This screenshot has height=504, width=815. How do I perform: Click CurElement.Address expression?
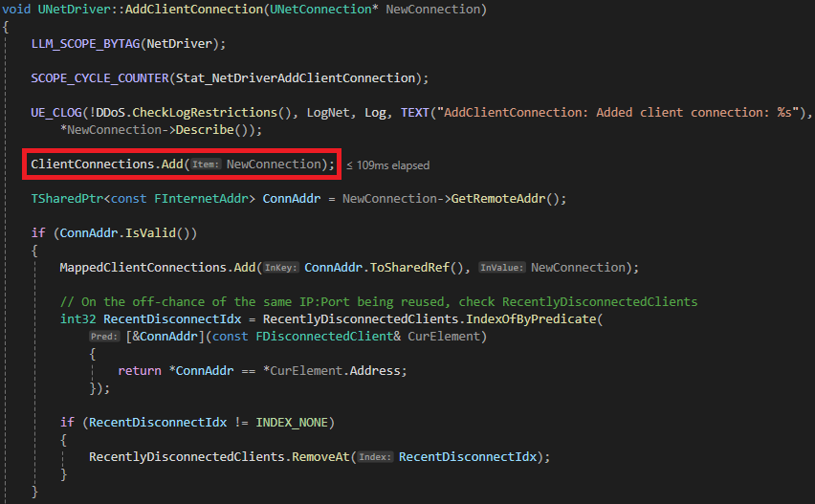(335, 370)
